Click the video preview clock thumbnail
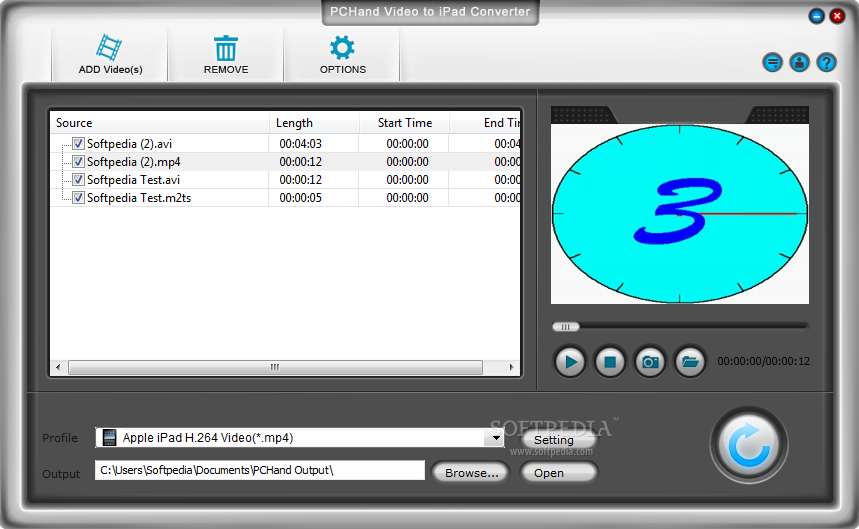This screenshot has width=859, height=529. pos(679,214)
